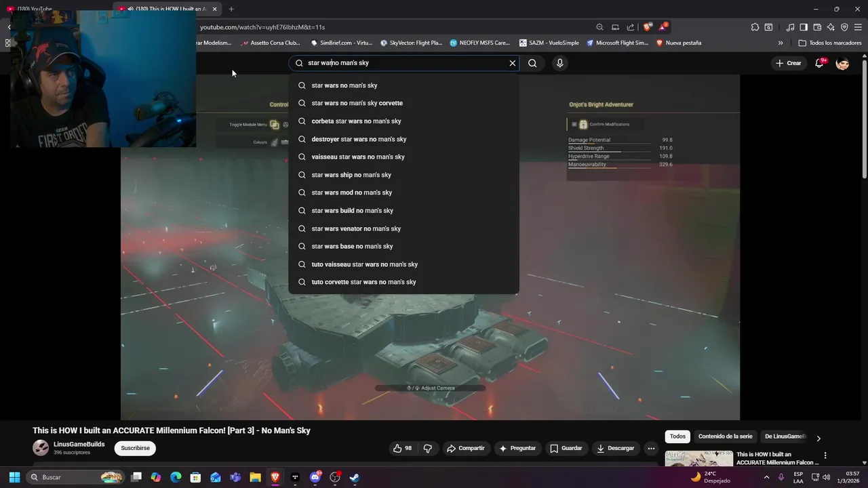Viewport: 868px width, 488px height.
Task: Save video with the Guardar button
Action: (x=566, y=448)
